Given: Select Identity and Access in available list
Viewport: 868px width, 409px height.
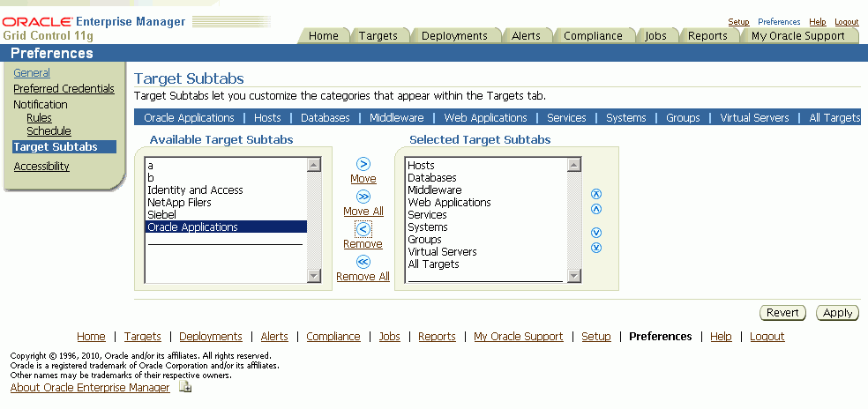Looking at the screenshot, I should coord(226,190).
